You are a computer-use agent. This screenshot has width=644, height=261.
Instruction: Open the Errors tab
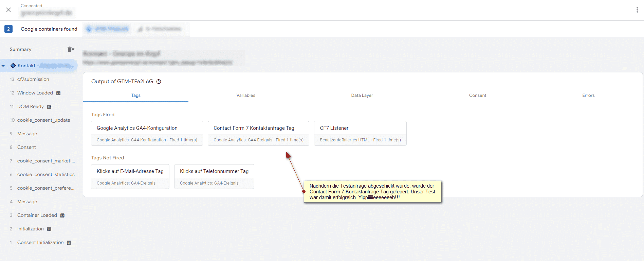[588, 95]
